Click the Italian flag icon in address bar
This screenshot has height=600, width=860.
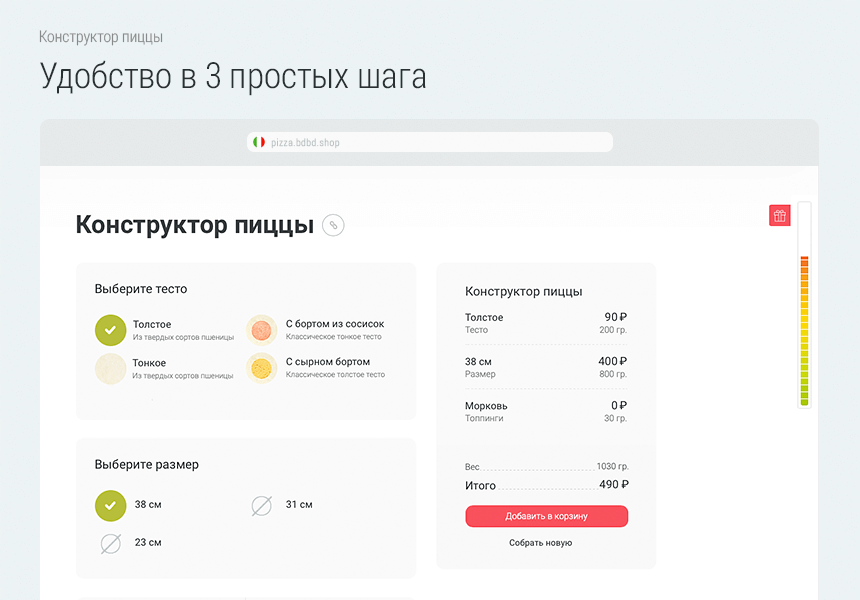[x=258, y=143]
